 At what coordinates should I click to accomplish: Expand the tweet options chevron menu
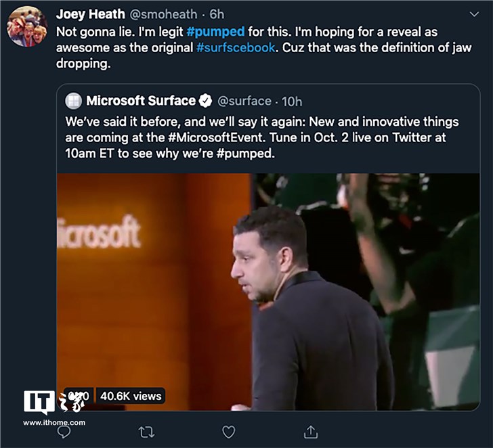point(474,14)
